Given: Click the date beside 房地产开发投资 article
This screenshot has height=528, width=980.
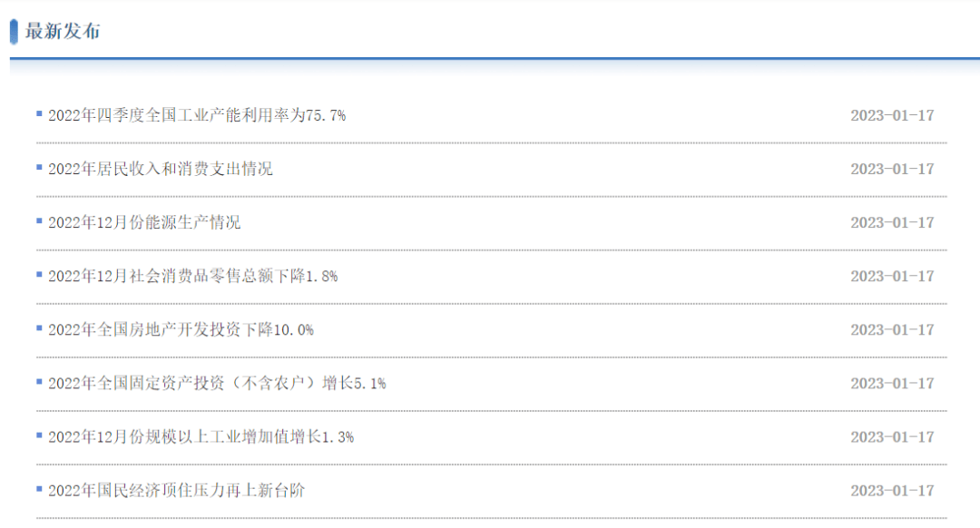Looking at the screenshot, I should click(891, 330).
